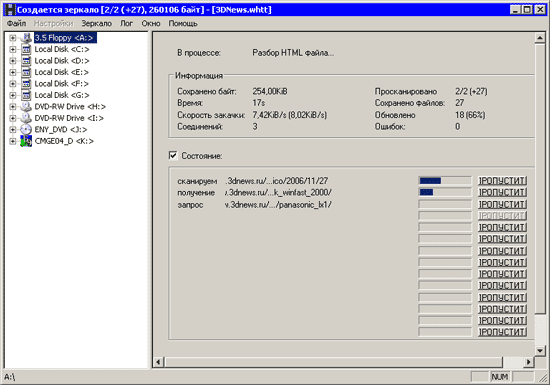This screenshot has width=550, height=385.
Task: Expand the Local Disk C: node
Action: tap(13, 49)
